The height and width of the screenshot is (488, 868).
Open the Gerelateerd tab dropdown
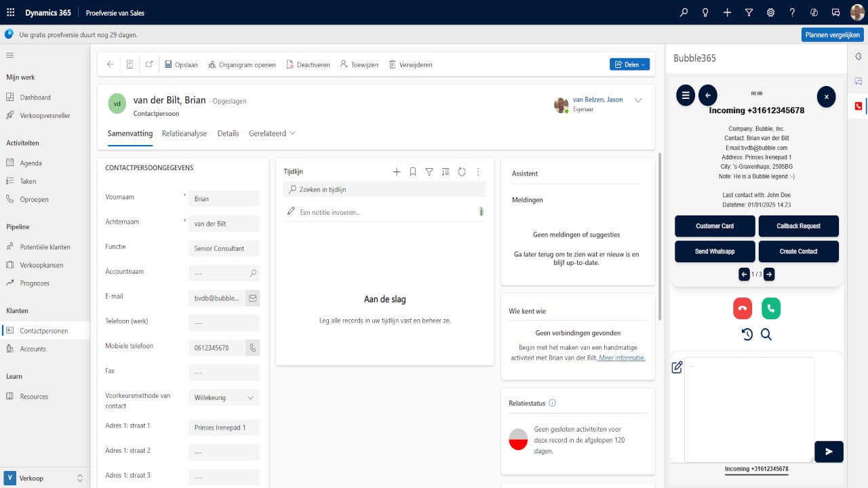(x=272, y=134)
